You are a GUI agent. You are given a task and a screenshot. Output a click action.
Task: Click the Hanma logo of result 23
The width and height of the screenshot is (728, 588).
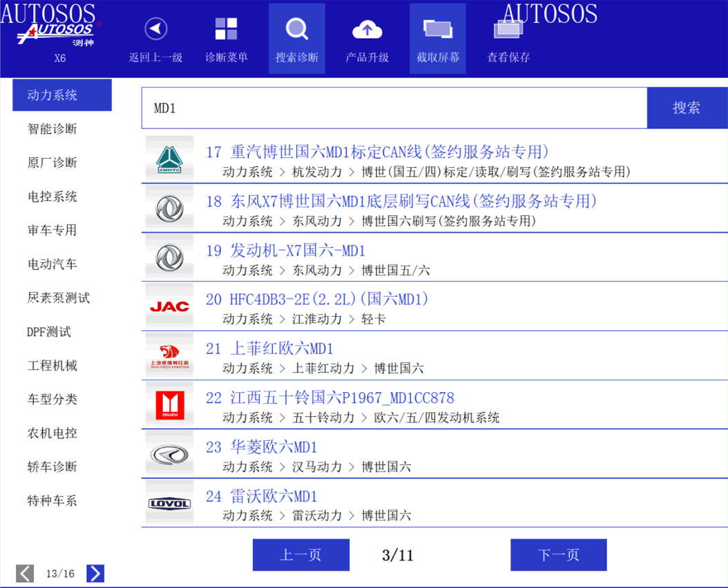169,454
